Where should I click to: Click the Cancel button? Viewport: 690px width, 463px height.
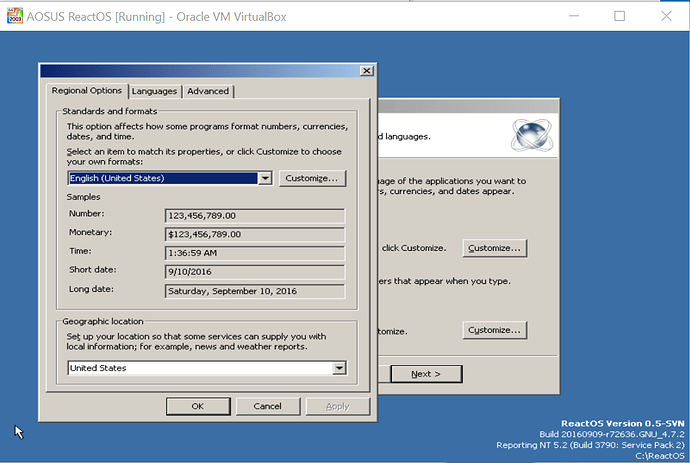click(267, 406)
